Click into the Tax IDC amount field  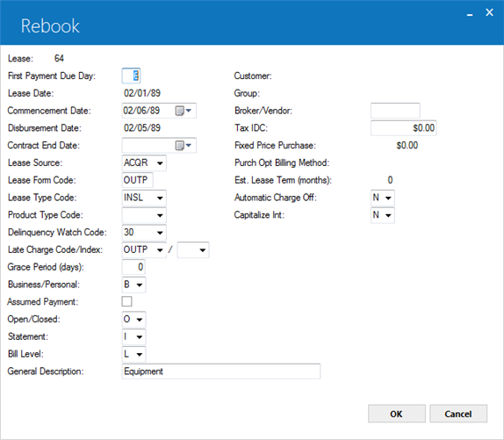[404, 128]
